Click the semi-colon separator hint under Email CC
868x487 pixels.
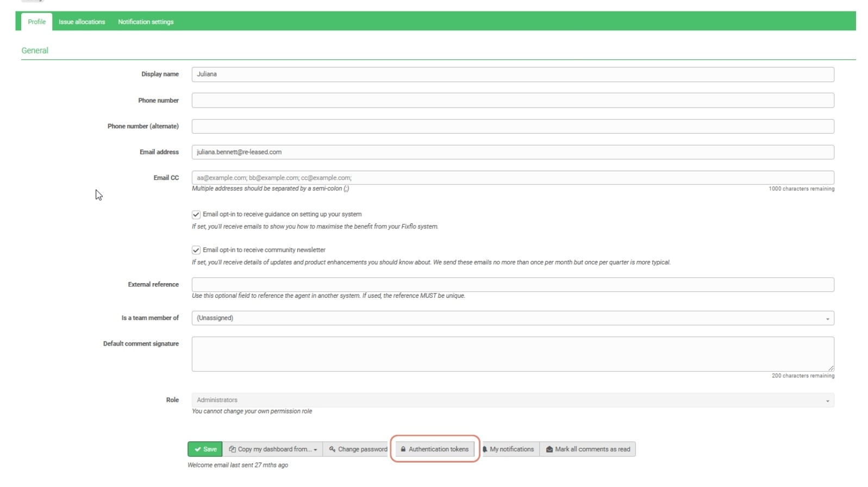[x=270, y=189]
